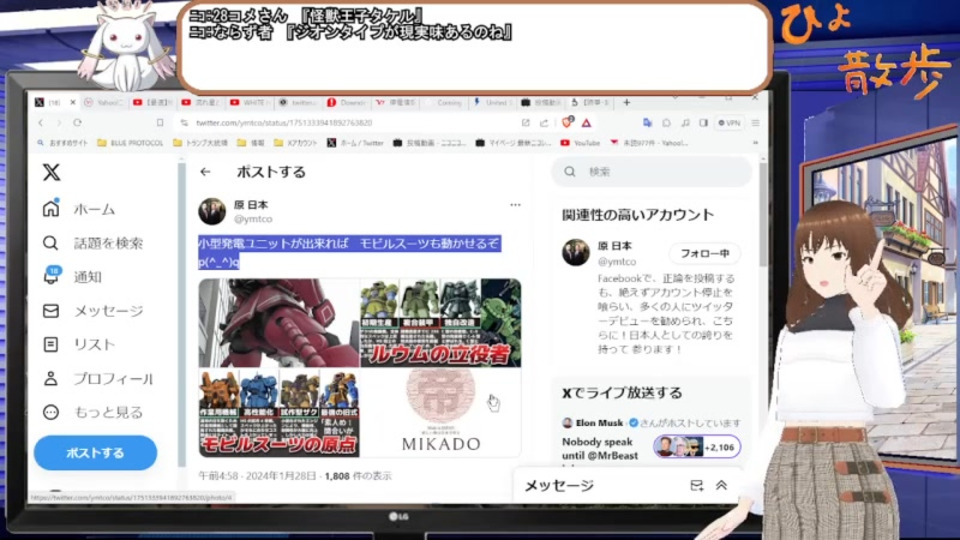Expand bookmarks overflow chevron
This screenshot has height=540, width=960.
tap(756, 143)
